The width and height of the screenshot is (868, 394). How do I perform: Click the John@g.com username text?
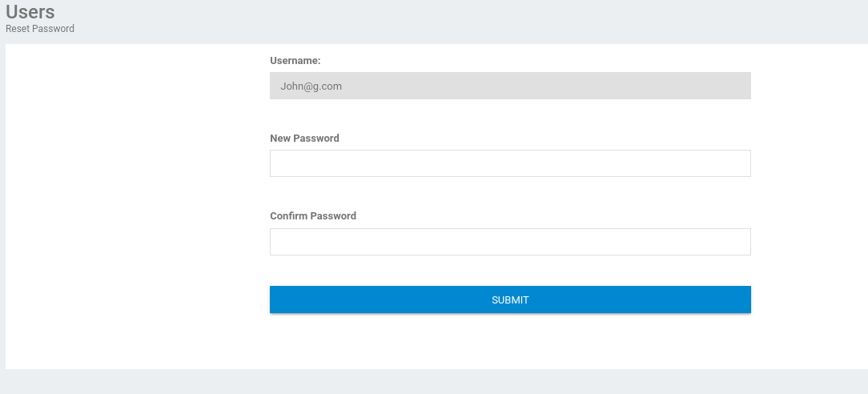click(x=311, y=86)
